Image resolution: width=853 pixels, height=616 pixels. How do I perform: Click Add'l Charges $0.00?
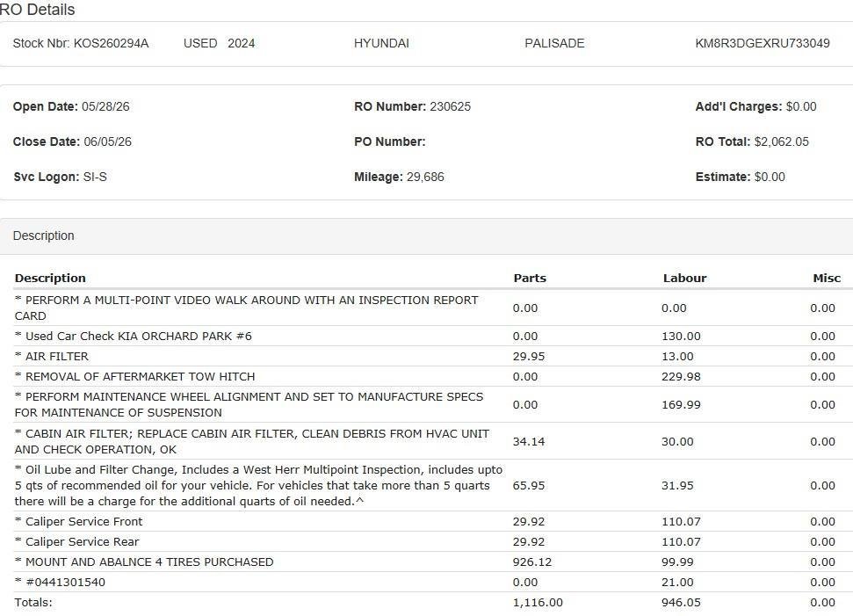tap(755, 106)
